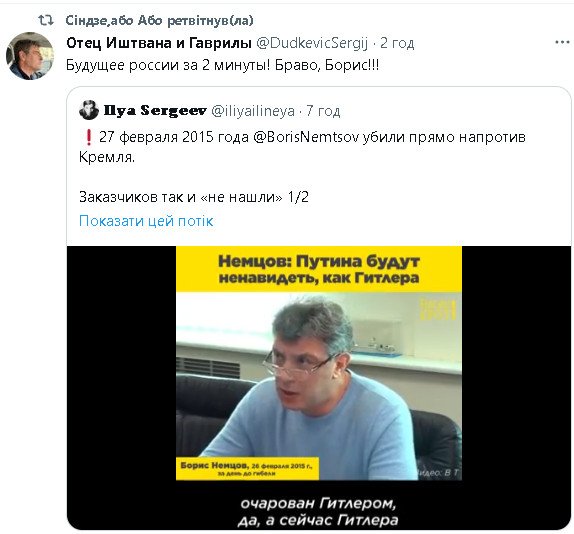Open the @DudkevicSergij handle
Viewport: 574px width, 534px height.
[x=312, y=43]
